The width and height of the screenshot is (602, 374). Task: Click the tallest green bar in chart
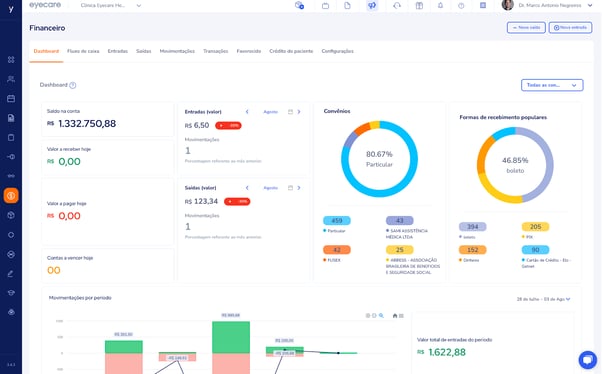pyautogui.click(x=231, y=337)
